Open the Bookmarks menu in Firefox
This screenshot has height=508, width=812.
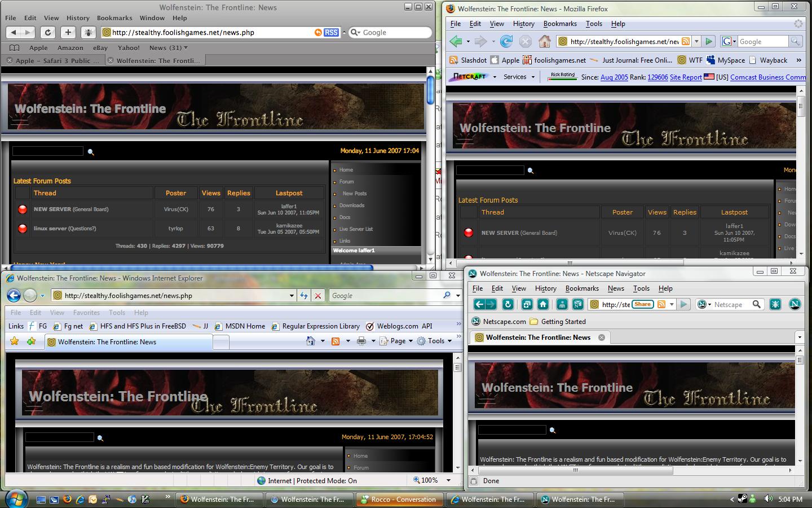559,24
